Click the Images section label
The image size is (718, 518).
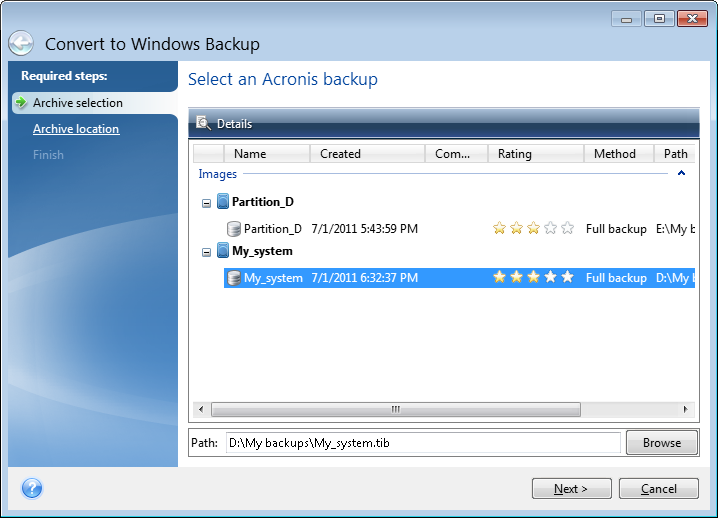click(218, 174)
